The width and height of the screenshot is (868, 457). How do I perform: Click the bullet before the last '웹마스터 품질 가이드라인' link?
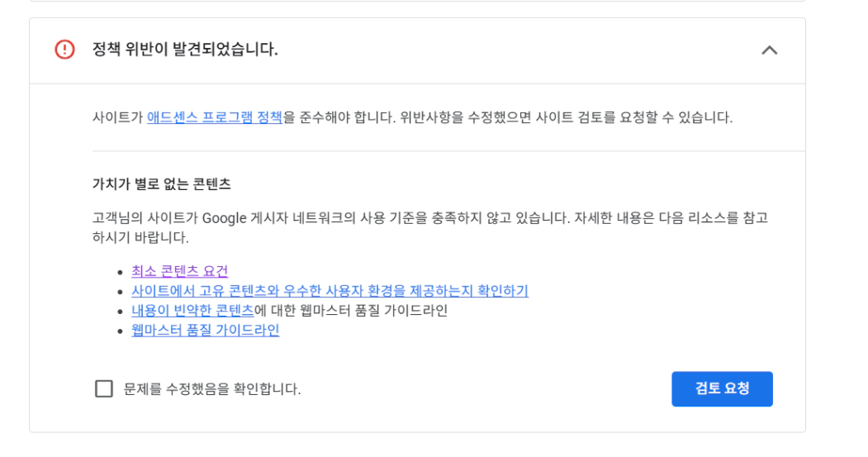click(121, 331)
